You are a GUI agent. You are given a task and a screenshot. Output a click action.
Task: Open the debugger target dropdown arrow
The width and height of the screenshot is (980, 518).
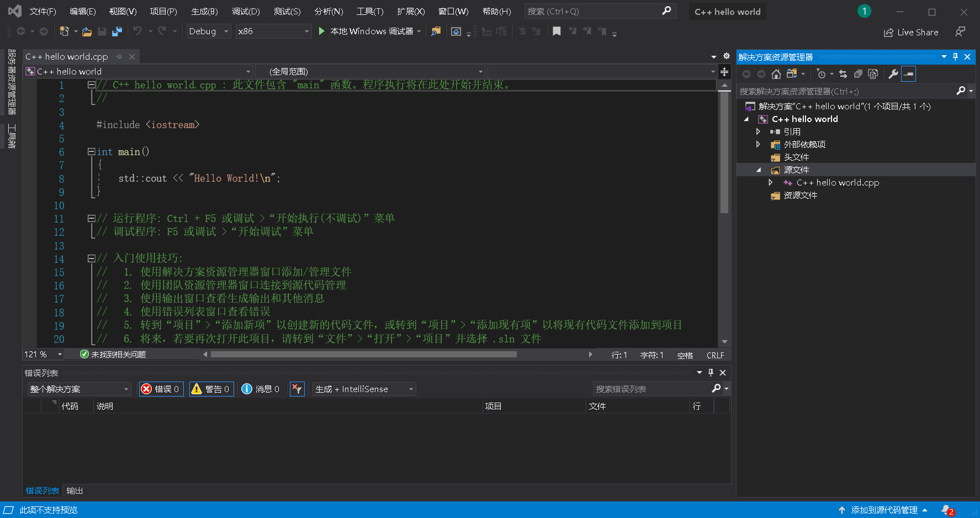tap(419, 31)
